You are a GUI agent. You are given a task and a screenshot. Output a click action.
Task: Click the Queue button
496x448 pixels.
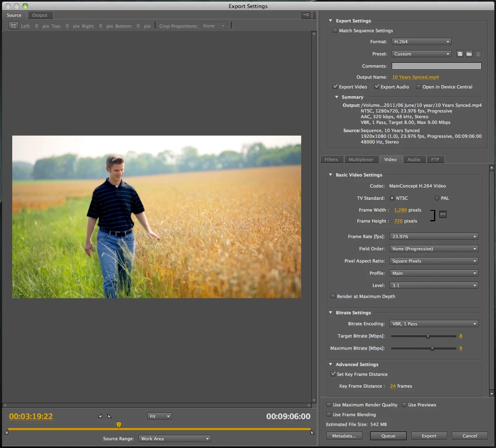388,436
